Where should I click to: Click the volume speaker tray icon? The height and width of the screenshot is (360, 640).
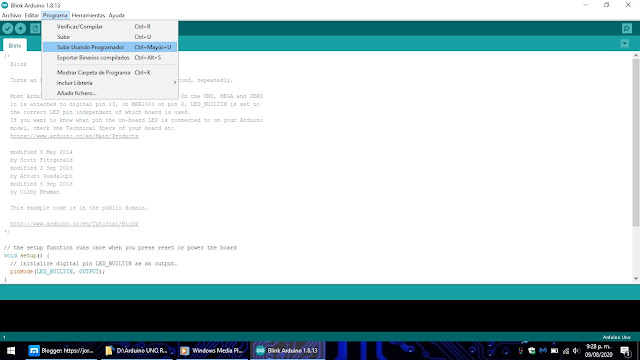click(x=576, y=351)
